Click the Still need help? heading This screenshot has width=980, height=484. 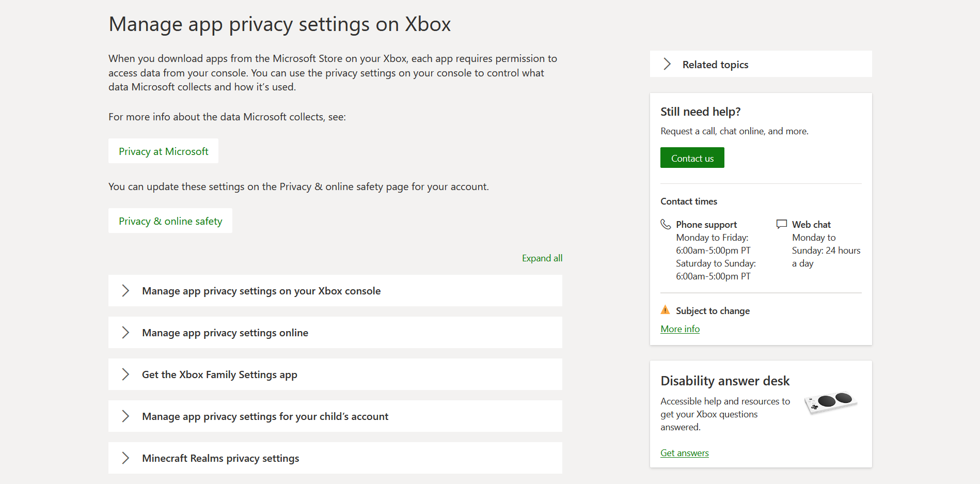[x=701, y=112]
